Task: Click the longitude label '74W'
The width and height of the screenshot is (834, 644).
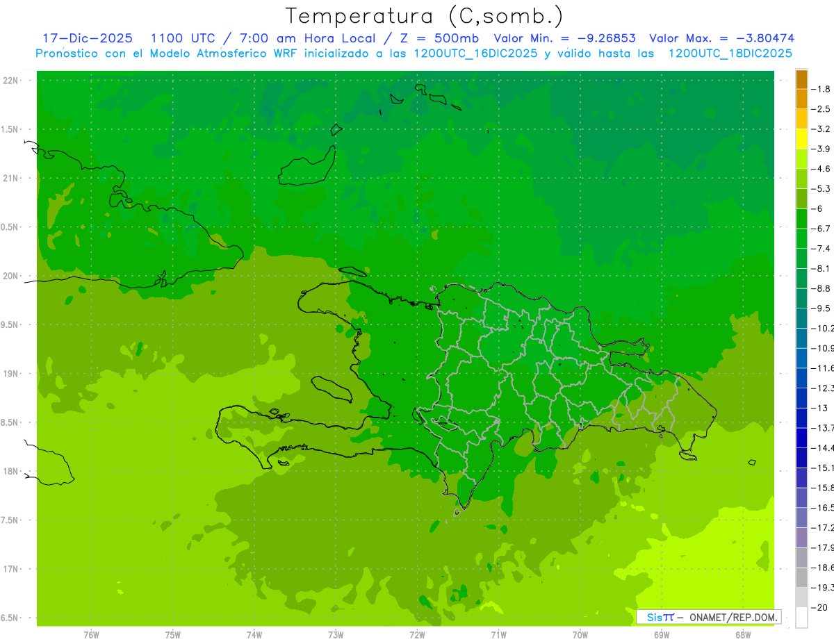Action: coord(254,636)
